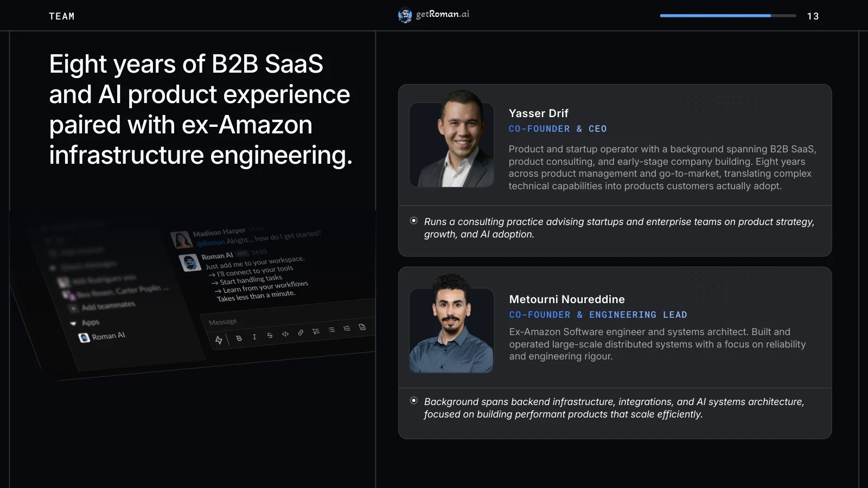Click the Madison Harper sender name
Viewport: 868px width, 488px height.
point(219,233)
